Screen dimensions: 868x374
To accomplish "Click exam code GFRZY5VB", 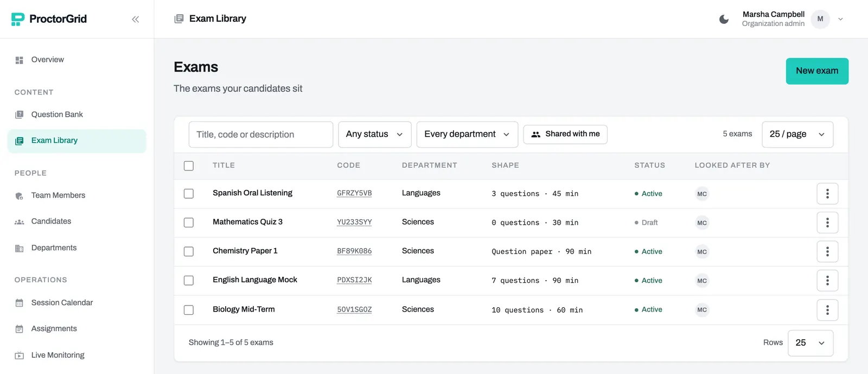I will coord(354,193).
